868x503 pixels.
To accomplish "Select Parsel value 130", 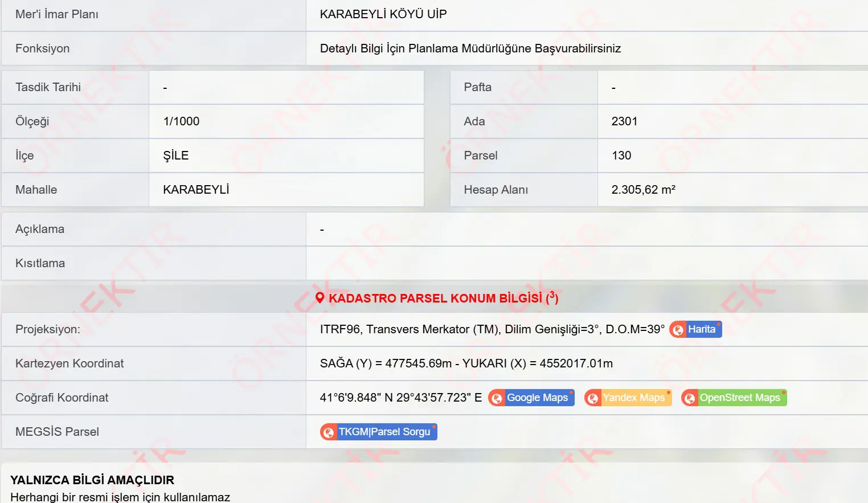I will click(x=621, y=156).
